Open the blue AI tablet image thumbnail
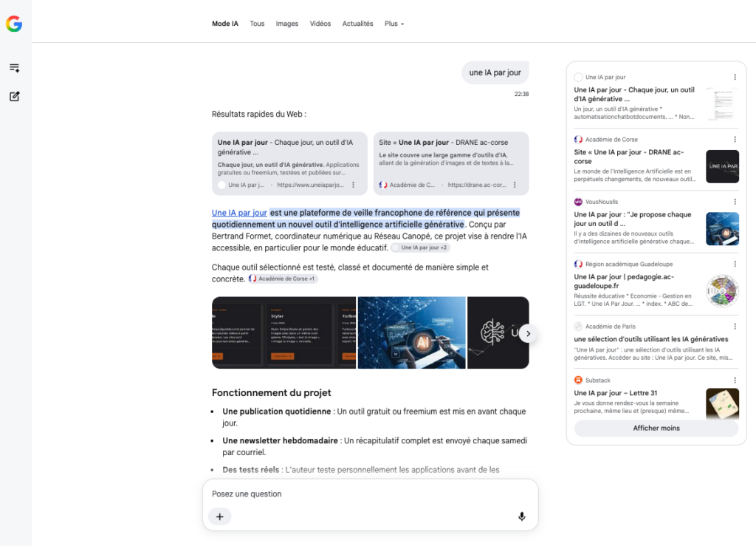Viewport: 756px width, 546px height. click(x=412, y=332)
